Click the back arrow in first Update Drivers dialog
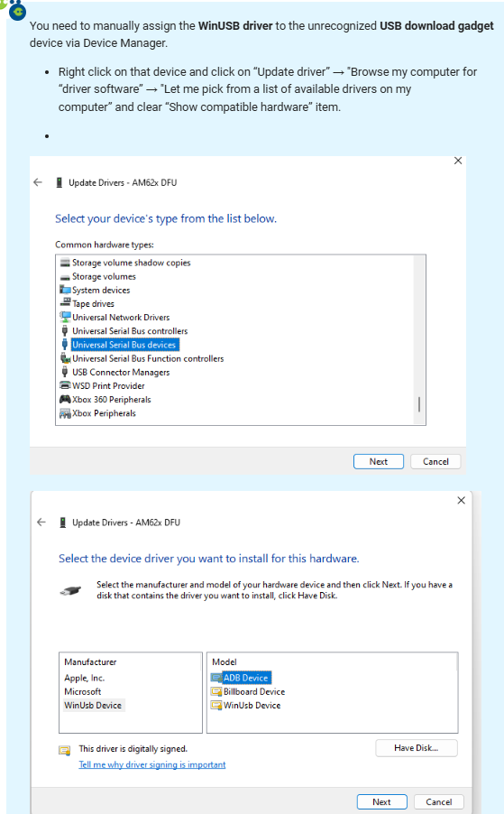504x814 pixels. click(37, 182)
